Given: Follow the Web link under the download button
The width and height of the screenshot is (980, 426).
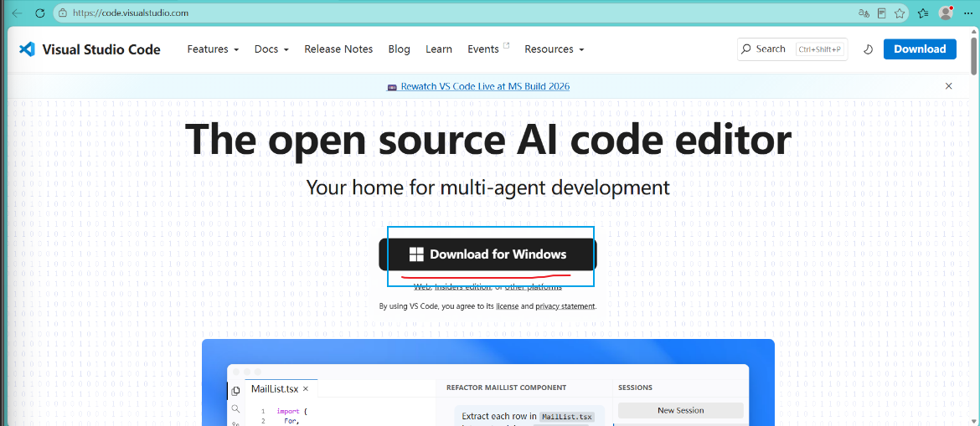Looking at the screenshot, I should [422, 287].
